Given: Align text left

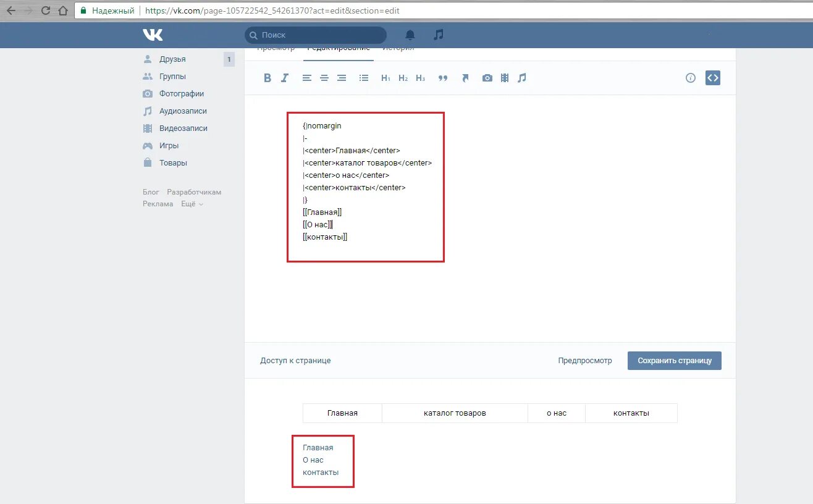Looking at the screenshot, I should click(x=307, y=78).
